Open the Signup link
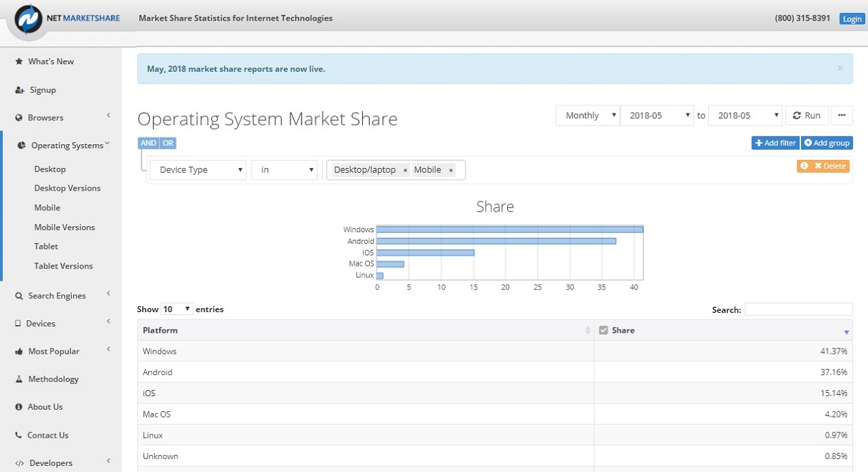Screen dimensions: 868x472 pos(42,90)
